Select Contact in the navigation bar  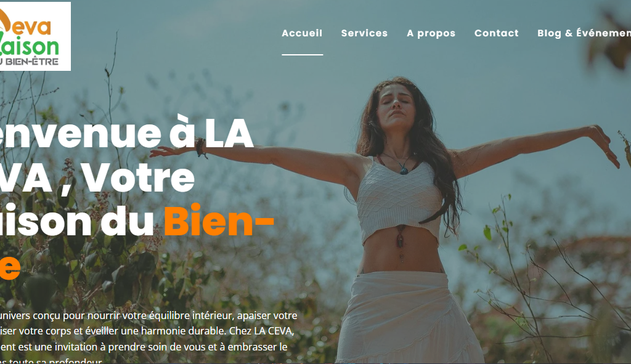[496, 33]
